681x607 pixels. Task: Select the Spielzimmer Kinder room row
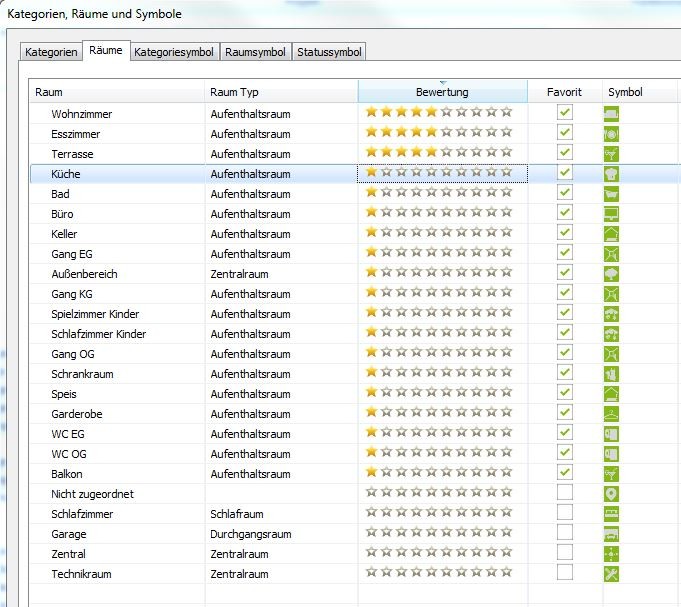[95, 314]
